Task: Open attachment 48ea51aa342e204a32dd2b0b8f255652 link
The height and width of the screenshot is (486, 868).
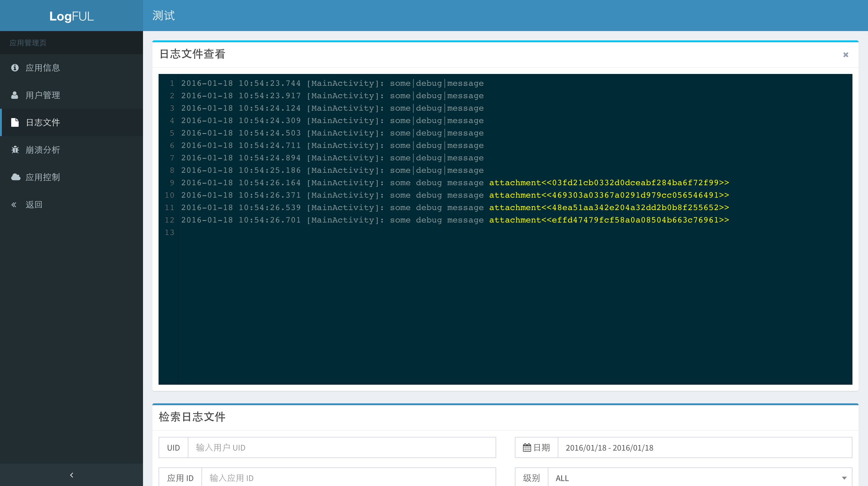Action: pos(609,208)
